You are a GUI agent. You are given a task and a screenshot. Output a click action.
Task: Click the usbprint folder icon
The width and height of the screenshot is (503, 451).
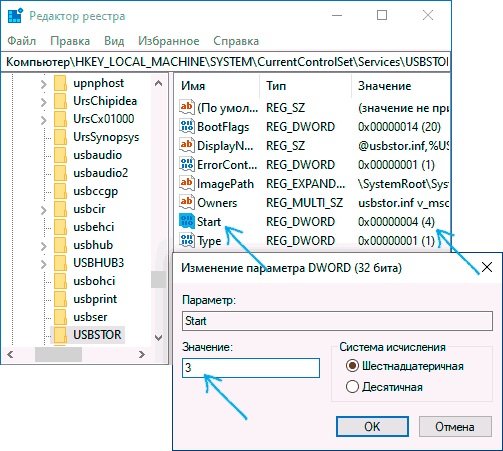61,299
